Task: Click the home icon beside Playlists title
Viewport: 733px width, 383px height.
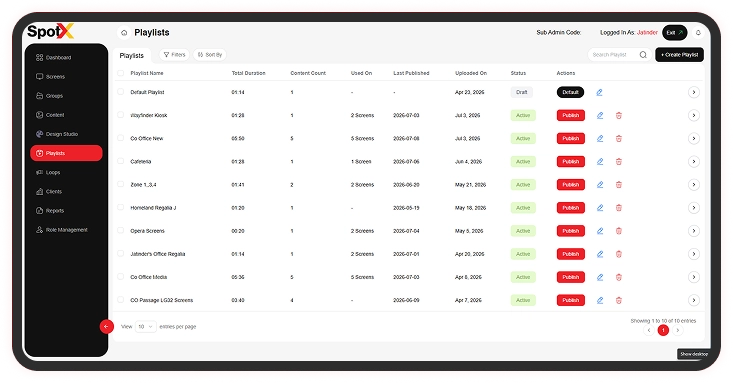Action: [124, 33]
